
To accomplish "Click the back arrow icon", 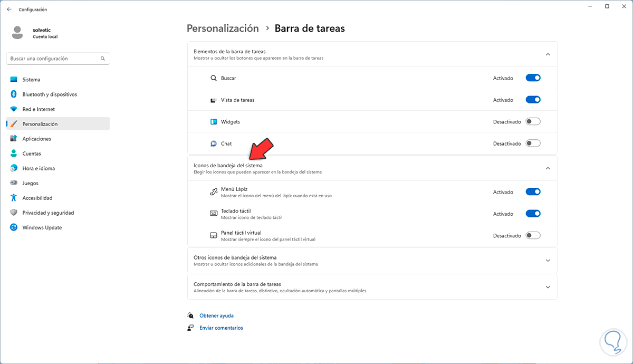I will tap(9, 9).
